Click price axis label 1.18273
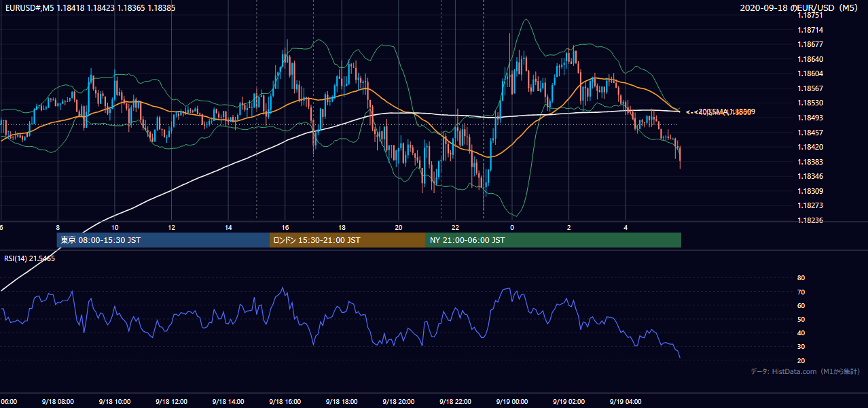The width and height of the screenshot is (868, 408). [810, 205]
